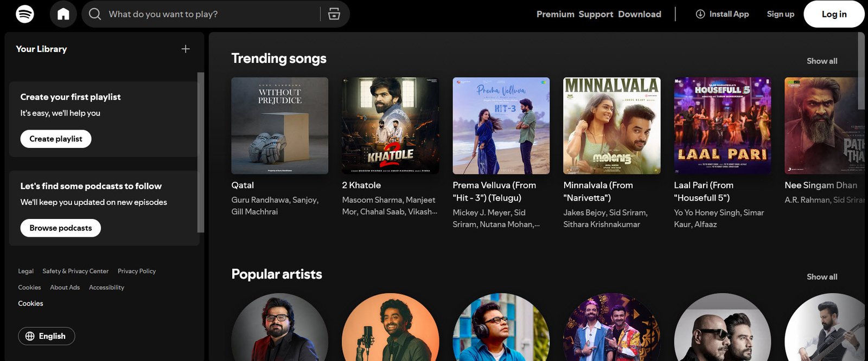
Task: Click the library sidebar scrollbar
Action: (201, 152)
